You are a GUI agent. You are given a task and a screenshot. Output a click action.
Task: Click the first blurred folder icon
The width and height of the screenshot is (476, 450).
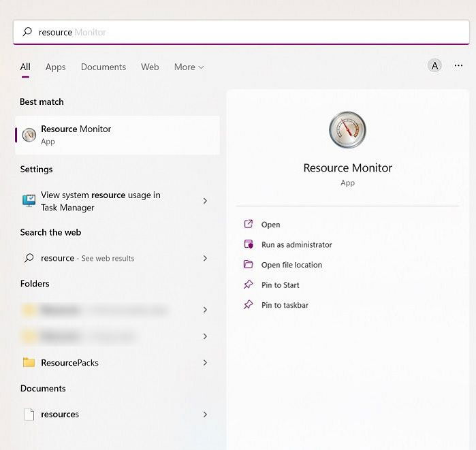click(x=29, y=310)
